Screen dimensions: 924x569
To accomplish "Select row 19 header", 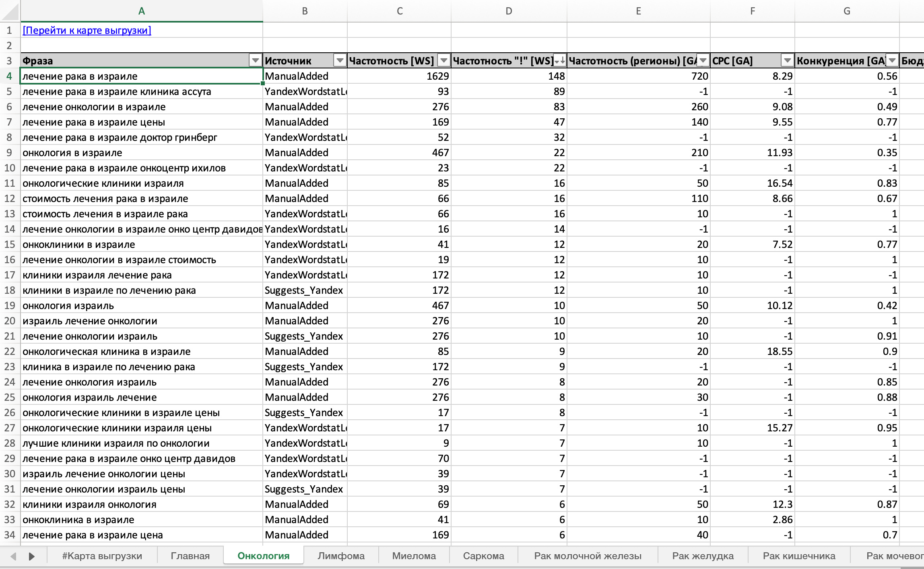I will 10,305.
